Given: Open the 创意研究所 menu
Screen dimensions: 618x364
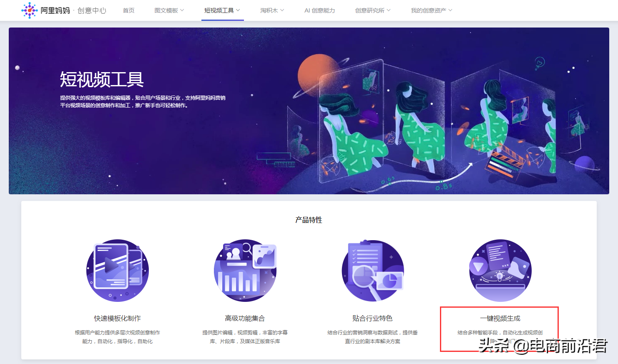Looking at the screenshot, I should tap(369, 10).
